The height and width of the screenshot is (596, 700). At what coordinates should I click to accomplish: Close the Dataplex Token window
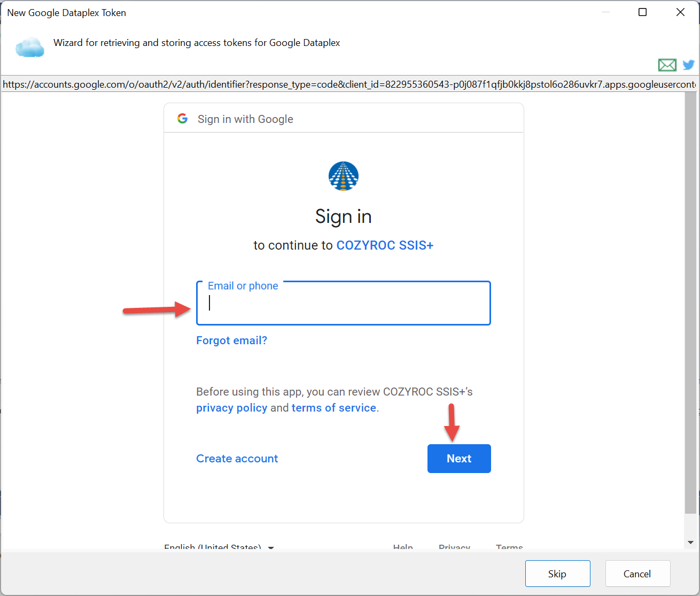(680, 12)
